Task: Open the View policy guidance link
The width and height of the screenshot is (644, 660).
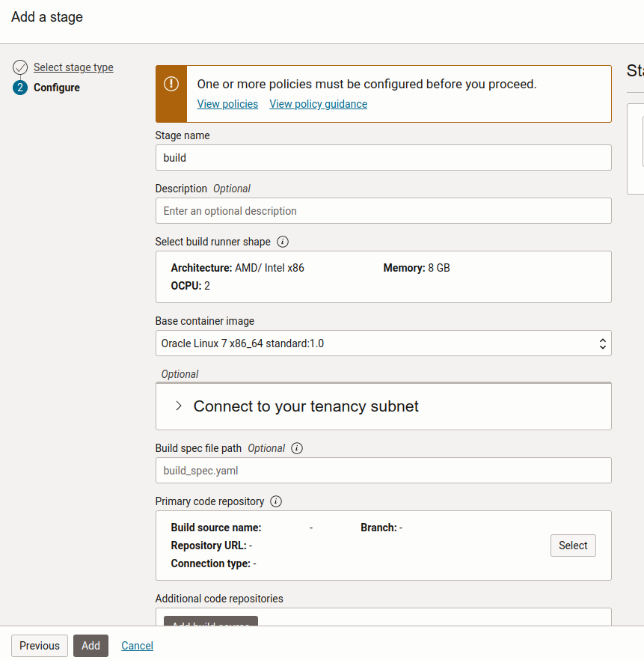Action: coord(318,104)
